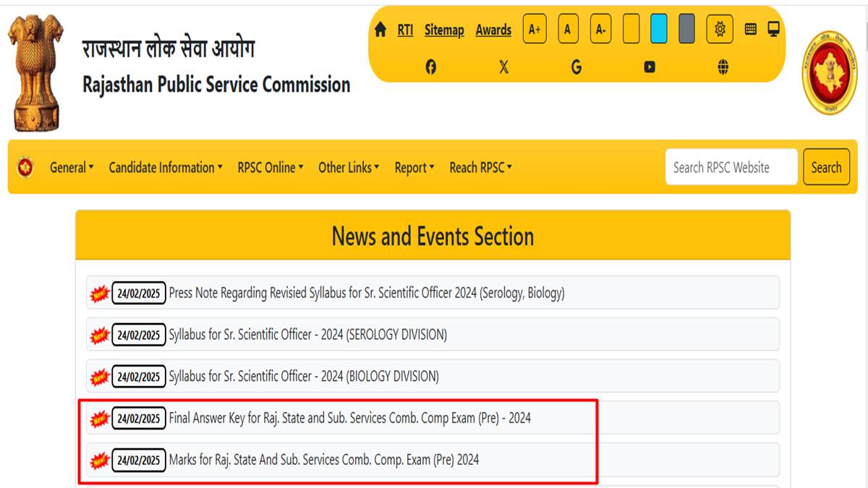The width and height of the screenshot is (868, 488).
Task: Open the Facebook social media icon
Action: pos(432,67)
